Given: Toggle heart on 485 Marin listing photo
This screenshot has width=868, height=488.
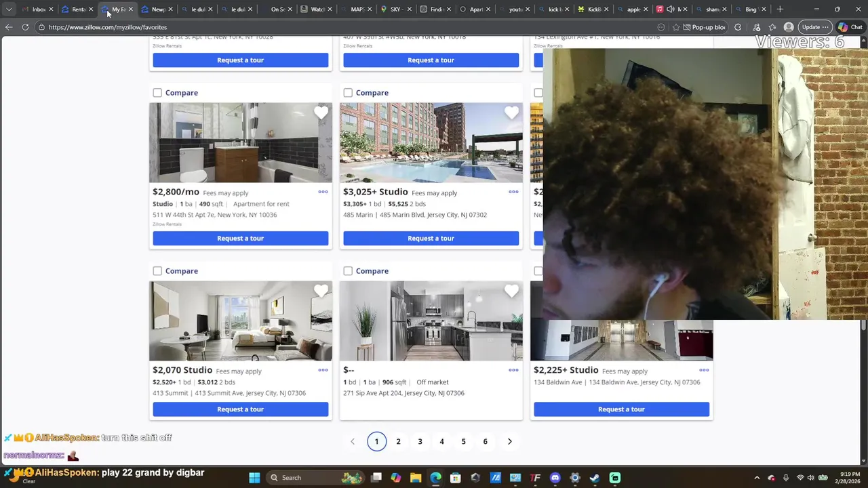Looking at the screenshot, I should 511,113.
